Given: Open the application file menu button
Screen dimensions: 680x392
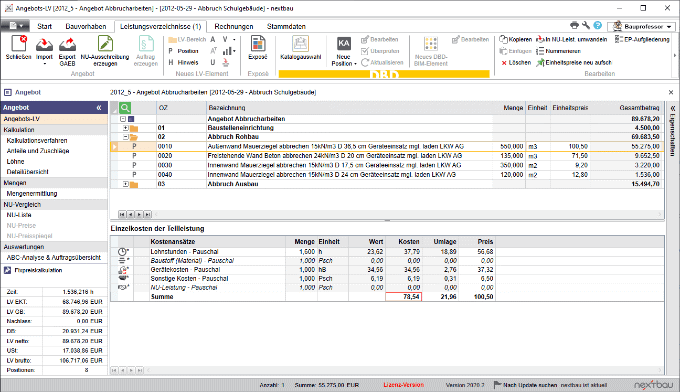Looking at the screenshot, I should (15, 26).
